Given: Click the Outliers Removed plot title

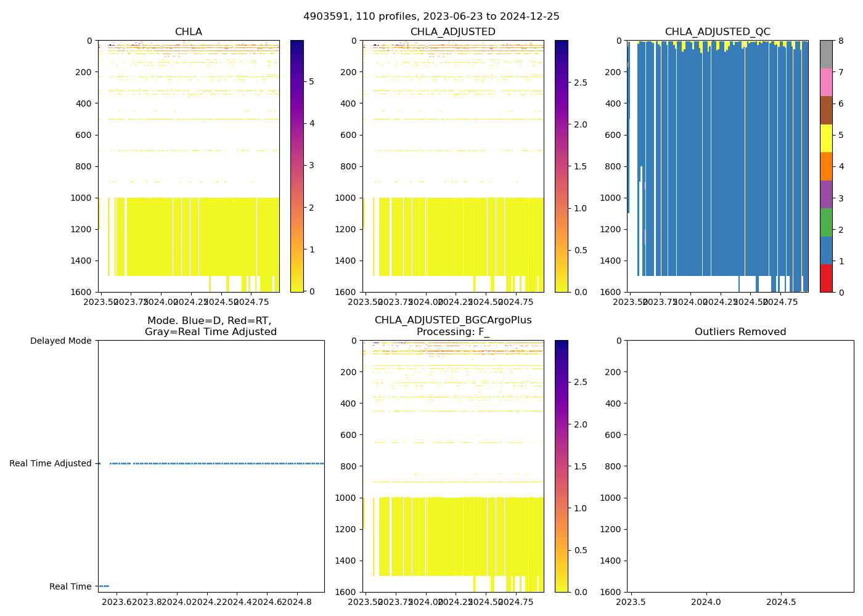Looking at the screenshot, I should 740,332.
